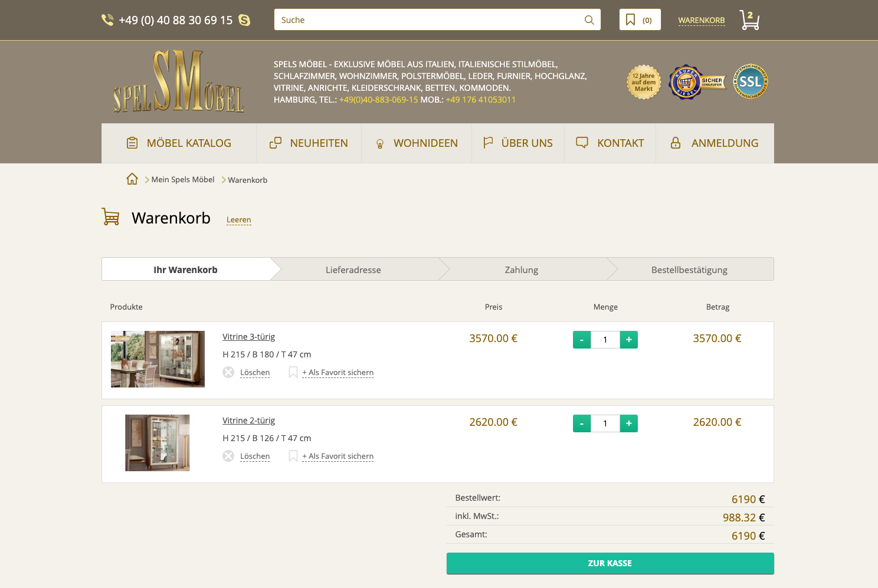Go to home via house breadcrumb icon
878x588 pixels.
pos(132,179)
